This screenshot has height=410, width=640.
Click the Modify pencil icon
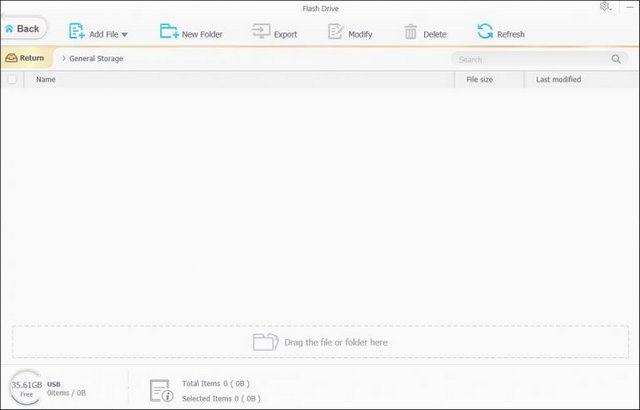click(x=336, y=32)
